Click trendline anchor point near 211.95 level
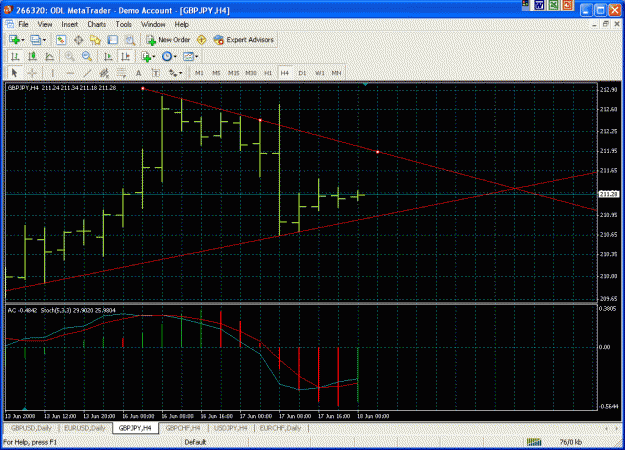 (x=377, y=152)
